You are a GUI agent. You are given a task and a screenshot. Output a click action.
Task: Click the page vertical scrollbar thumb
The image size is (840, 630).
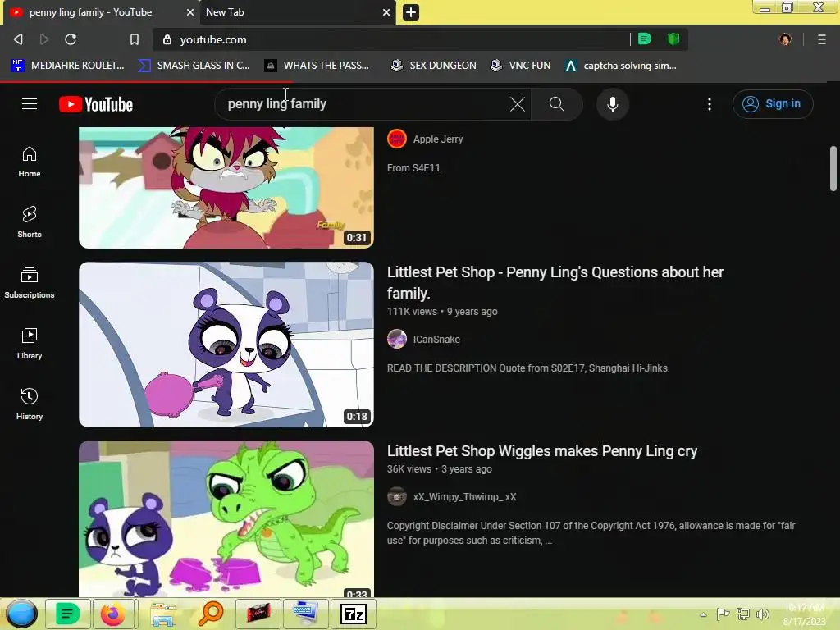point(833,168)
